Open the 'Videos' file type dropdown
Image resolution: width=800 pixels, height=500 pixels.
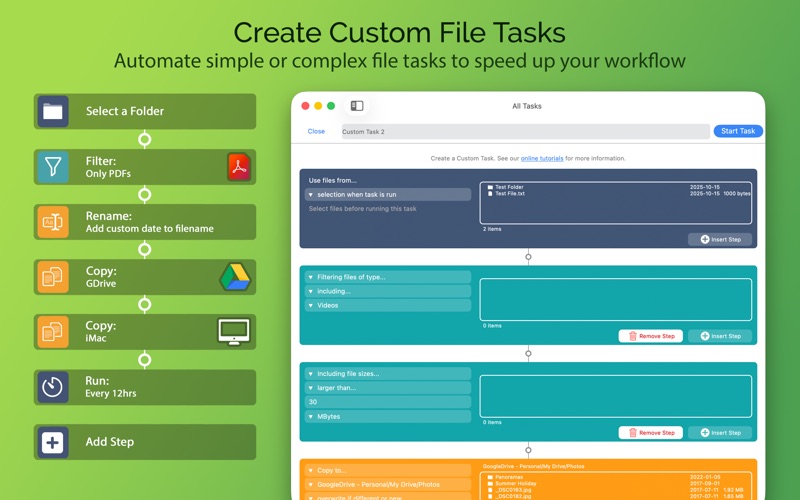388,306
